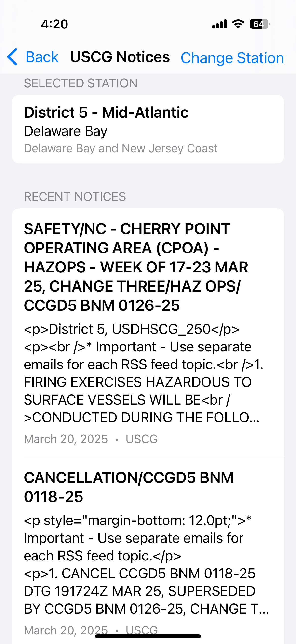
Task: Tap the USCG source label on first notice
Action: click(142, 439)
